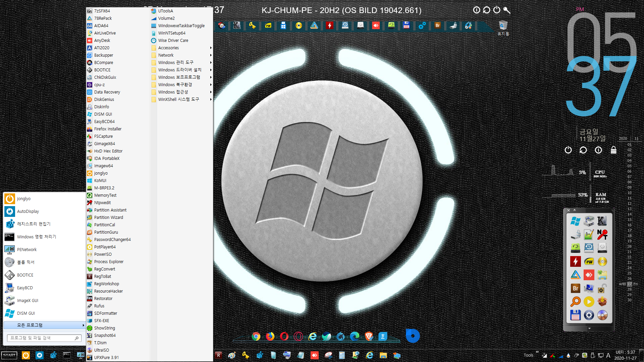Open the Recycle Bin desktop icon

coord(503,28)
